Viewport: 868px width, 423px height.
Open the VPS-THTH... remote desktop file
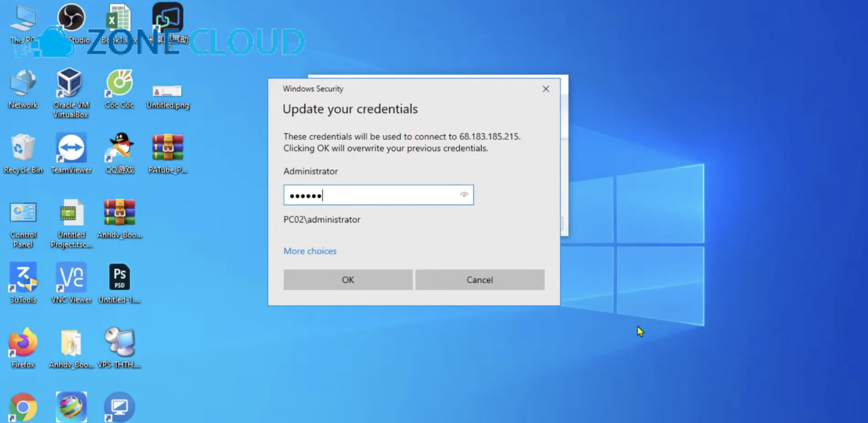coord(119,348)
